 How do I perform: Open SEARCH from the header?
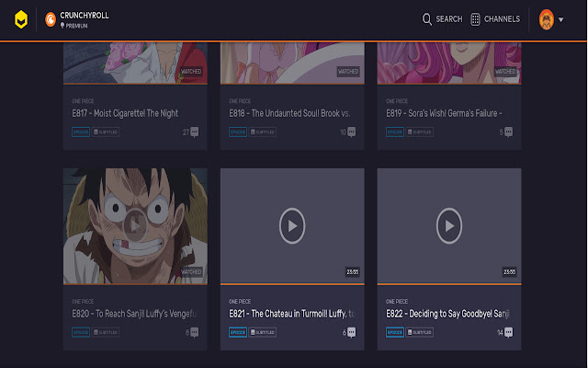pyautogui.click(x=449, y=19)
